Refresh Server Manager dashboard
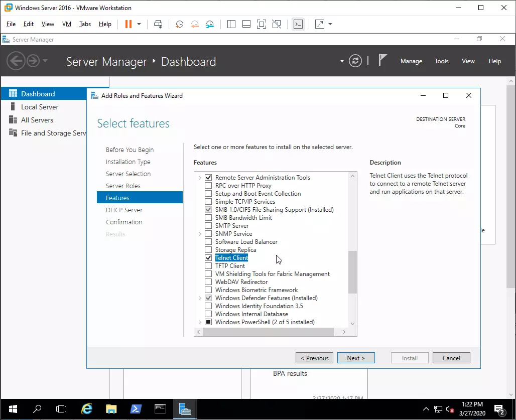Screen dimensions: 516x420 coord(355,61)
